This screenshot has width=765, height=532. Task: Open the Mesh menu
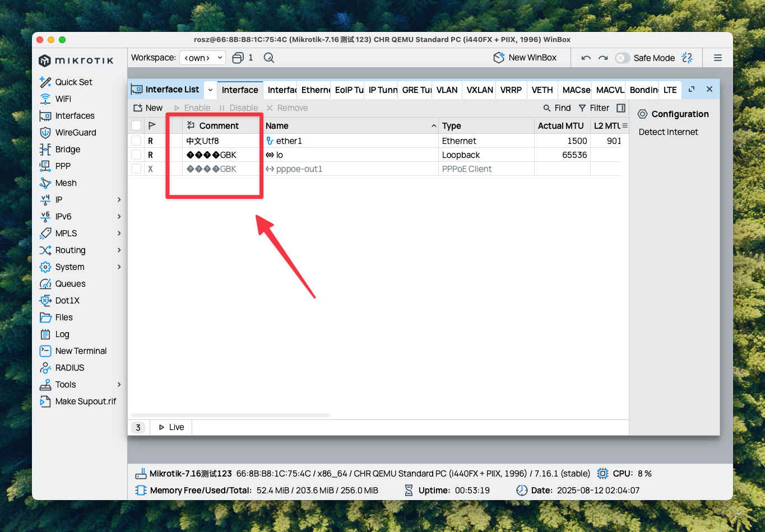tap(58, 183)
